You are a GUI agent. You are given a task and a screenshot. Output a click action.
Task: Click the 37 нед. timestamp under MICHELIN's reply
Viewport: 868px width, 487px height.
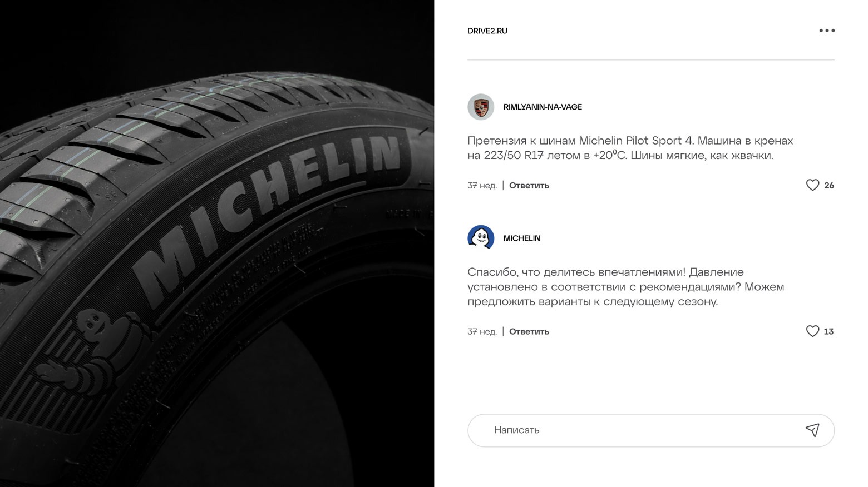pos(482,331)
